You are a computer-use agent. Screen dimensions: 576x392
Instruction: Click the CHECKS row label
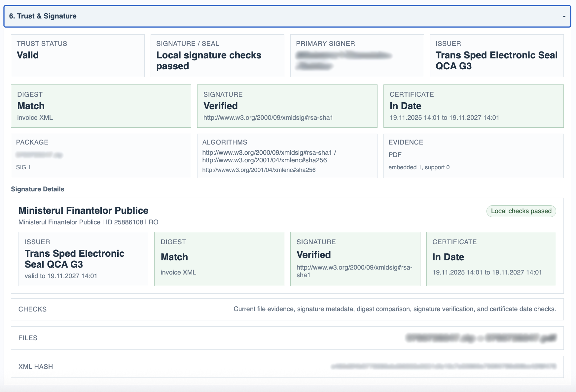pos(32,309)
